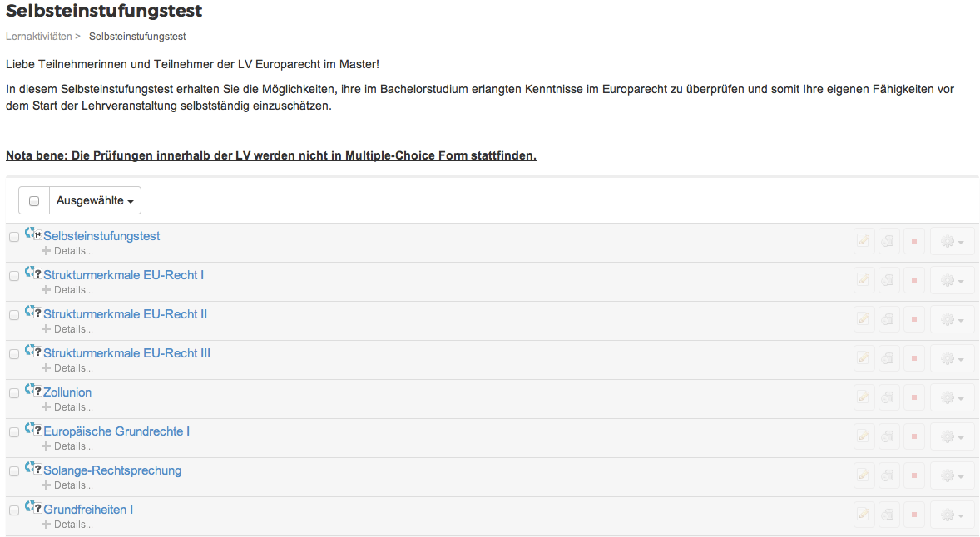Image resolution: width=980 pixels, height=537 pixels.
Task: Expand Details under Europäische Grundrechte I
Action: point(67,446)
